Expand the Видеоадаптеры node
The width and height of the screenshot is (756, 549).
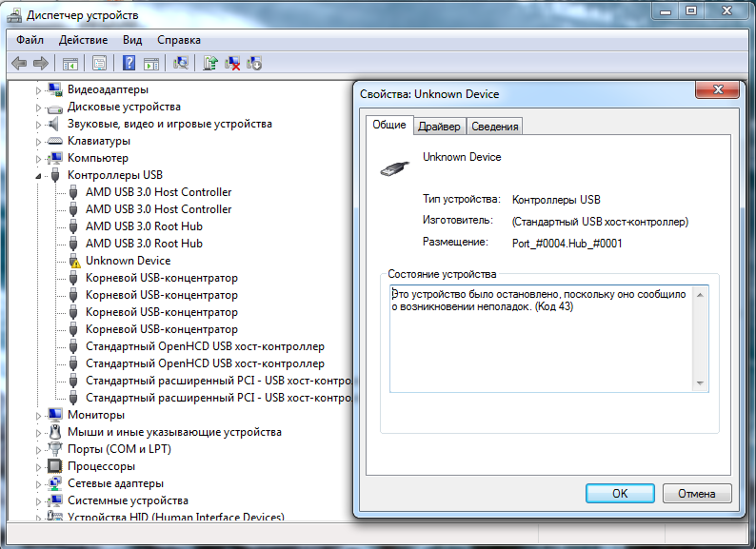[x=38, y=90]
